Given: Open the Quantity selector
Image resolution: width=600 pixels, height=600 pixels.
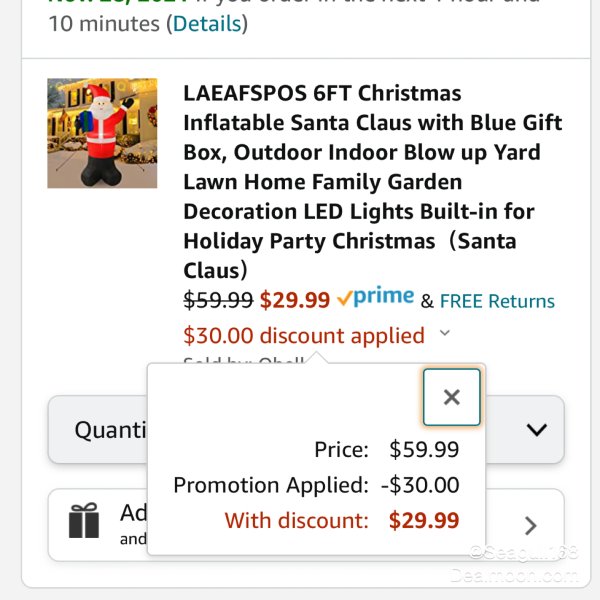Looking at the screenshot, I should [306, 430].
